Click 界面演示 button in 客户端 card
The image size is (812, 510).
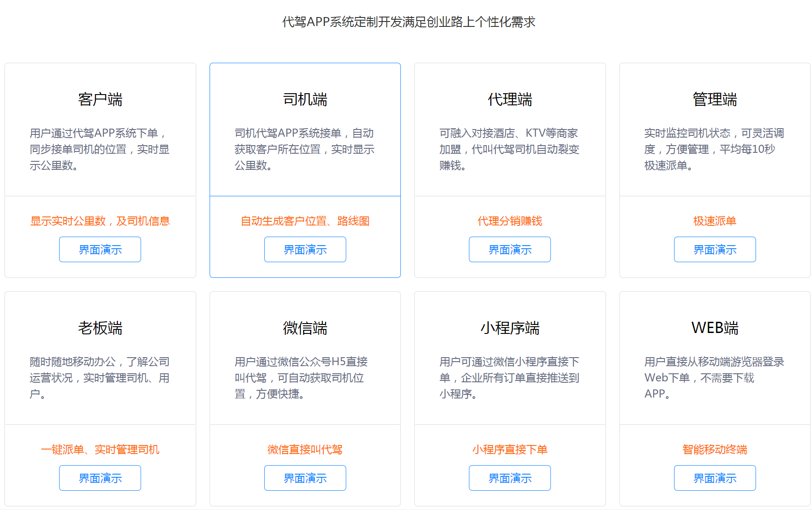(x=99, y=249)
